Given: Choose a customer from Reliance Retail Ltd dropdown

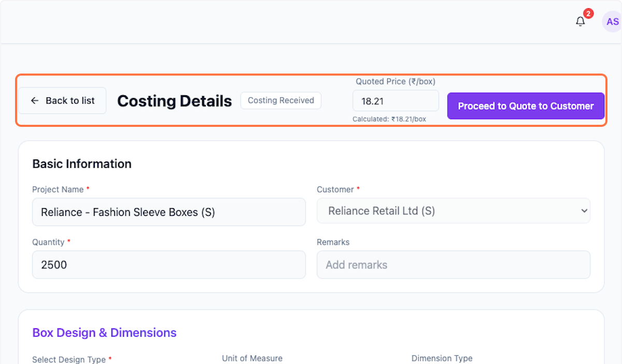Looking at the screenshot, I should click(x=454, y=211).
